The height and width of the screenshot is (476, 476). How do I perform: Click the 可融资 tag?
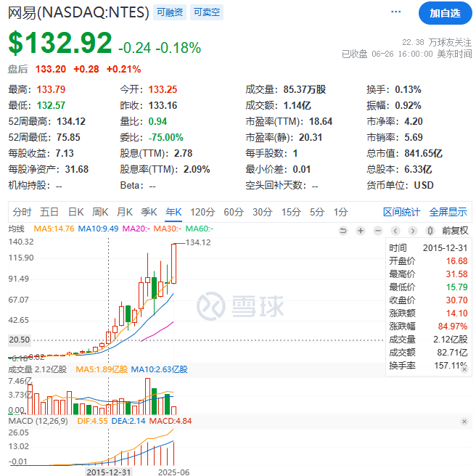170,12
